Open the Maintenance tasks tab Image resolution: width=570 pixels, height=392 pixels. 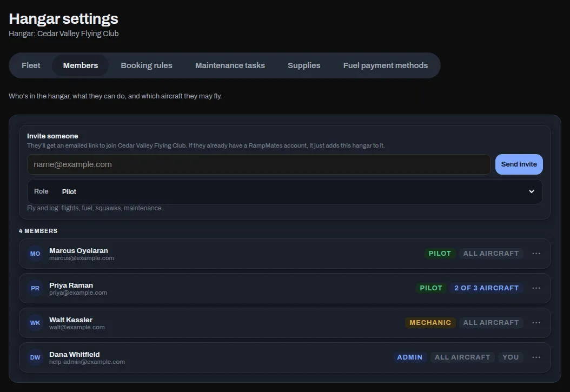click(x=230, y=65)
